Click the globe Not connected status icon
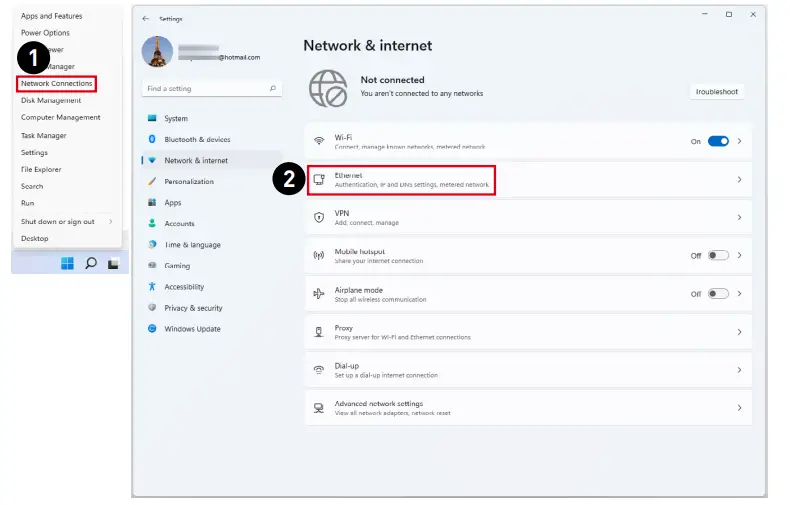This screenshot has height=505, width=790. tap(327, 87)
